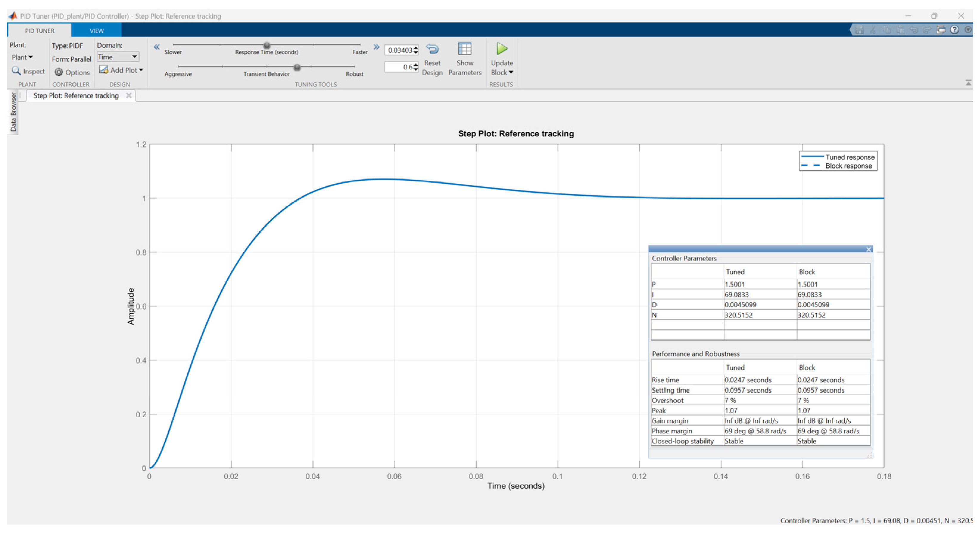
Task: Open Help question mark icon
Action: (954, 30)
